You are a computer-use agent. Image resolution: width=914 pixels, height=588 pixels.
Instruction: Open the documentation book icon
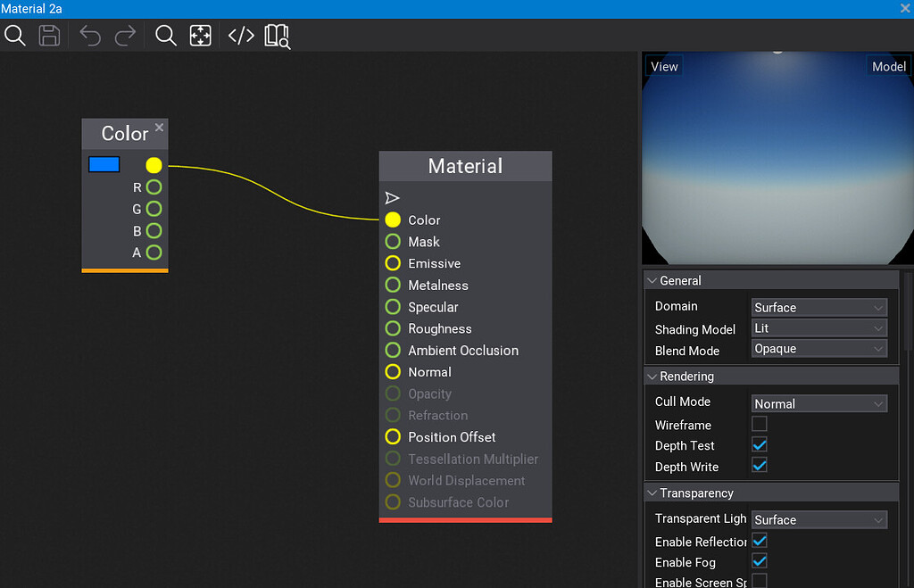click(x=277, y=36)
